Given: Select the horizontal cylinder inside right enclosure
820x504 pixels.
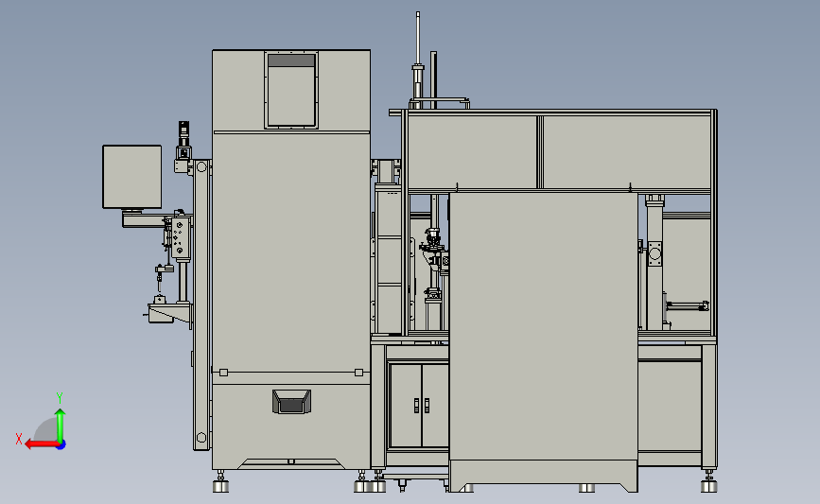Looking at the screenshot, I should [x=687, y=305].
